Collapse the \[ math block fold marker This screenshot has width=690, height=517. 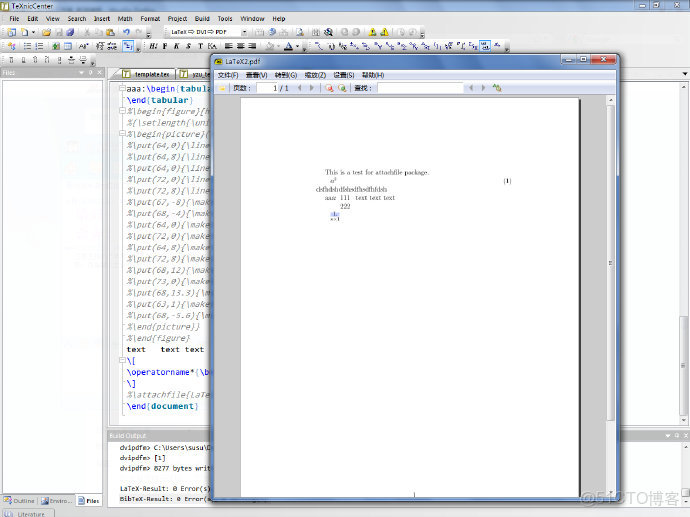pos(122,360)
